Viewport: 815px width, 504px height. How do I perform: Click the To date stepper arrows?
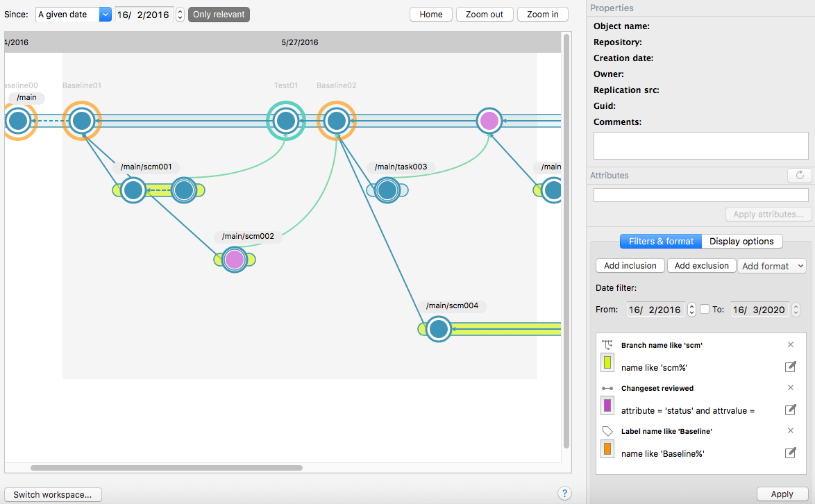[796, 310]
